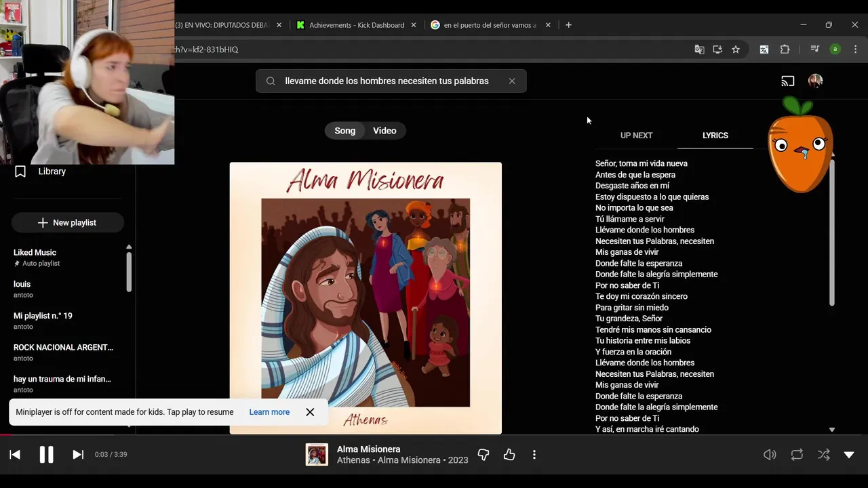The width and height of the screenshot is (868, 488).
Task: Skip to the previous track
Action: tap(15, 455)
